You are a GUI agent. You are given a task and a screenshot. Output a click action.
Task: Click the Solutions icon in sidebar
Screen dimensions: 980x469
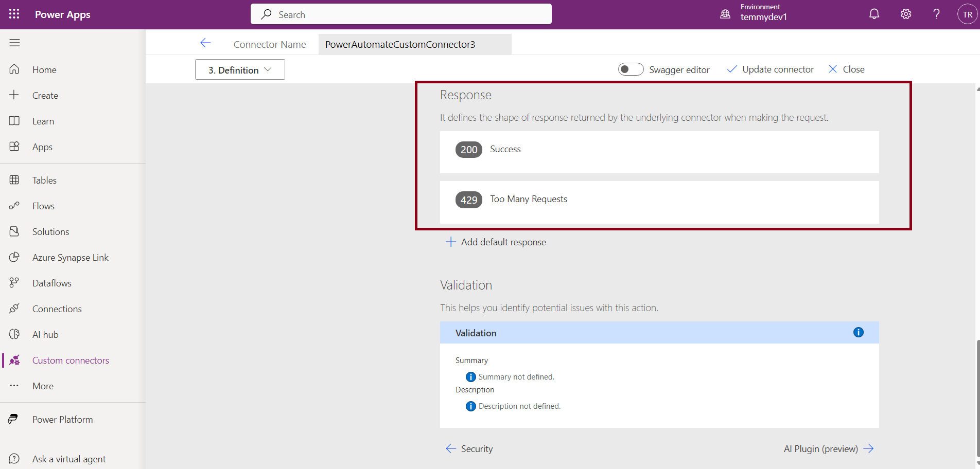(x=14, y=231)
